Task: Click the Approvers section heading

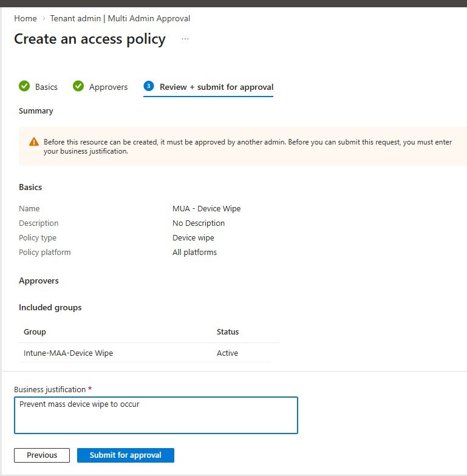Action: pos(39,280)
